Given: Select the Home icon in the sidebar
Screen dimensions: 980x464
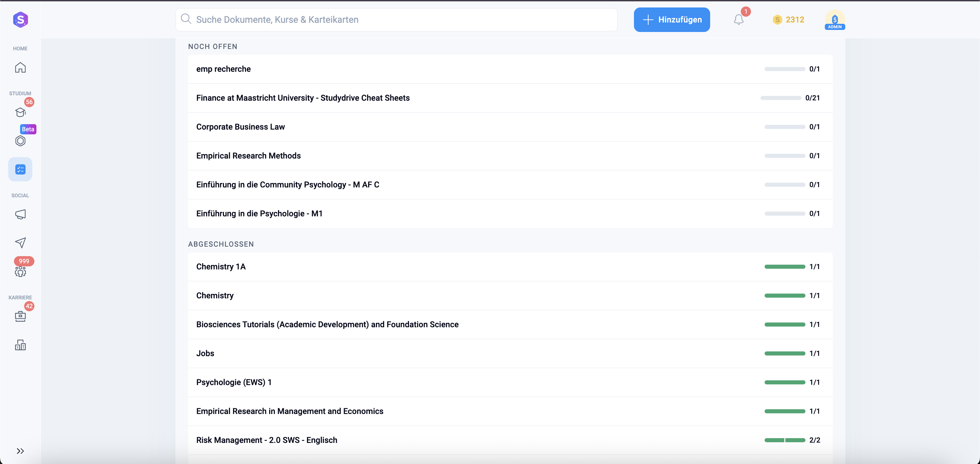Looking at the screenshot, I should [x=20, y=67].
